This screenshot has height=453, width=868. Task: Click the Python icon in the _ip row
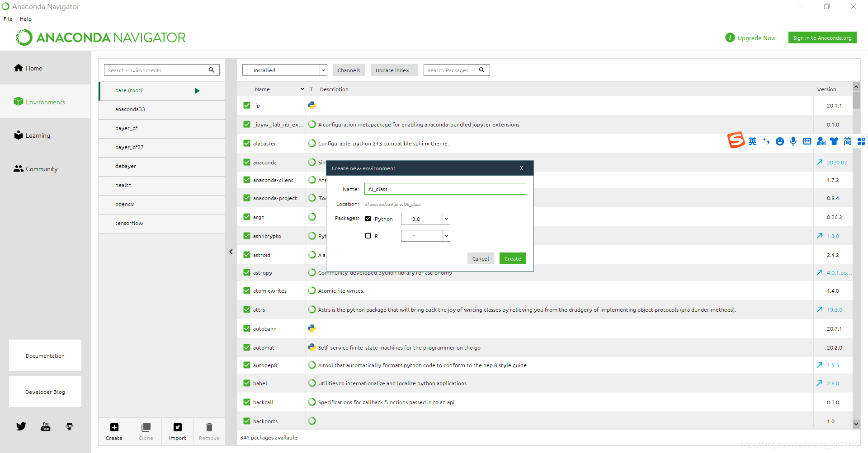coord(312,105)
